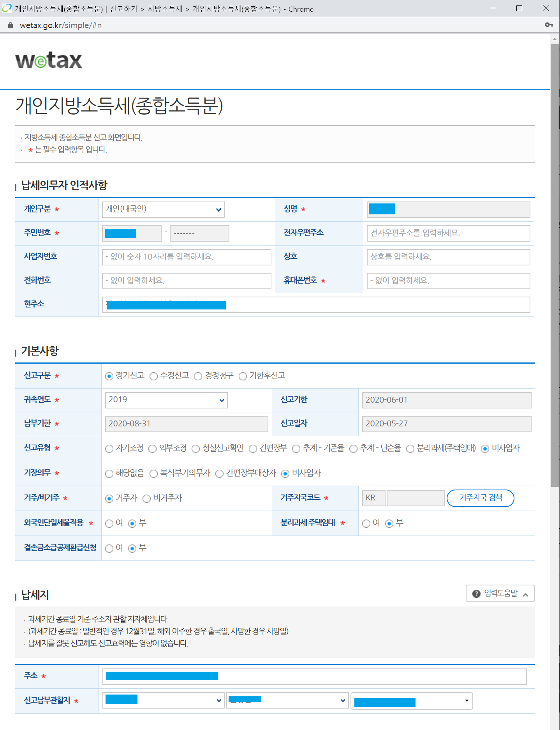This screenshot has height=730, width=560.
Task: Open the 귀속연도 2019 dropdown
Action: click(166, 400)
